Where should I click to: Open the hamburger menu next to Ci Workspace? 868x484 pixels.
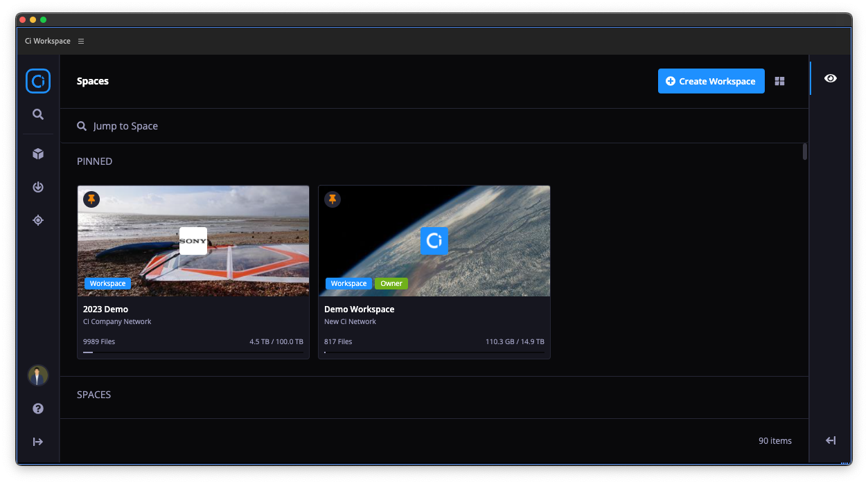click(81, 41)
